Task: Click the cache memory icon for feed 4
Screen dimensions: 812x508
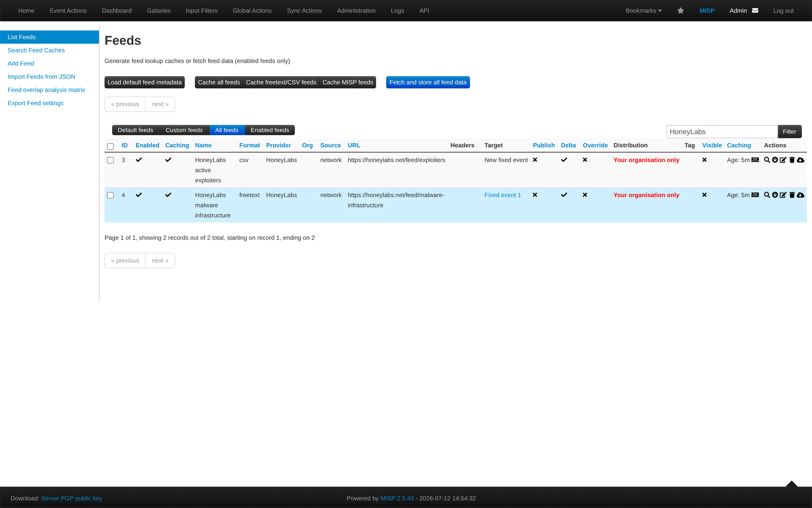Action: (x=755, y=195)
